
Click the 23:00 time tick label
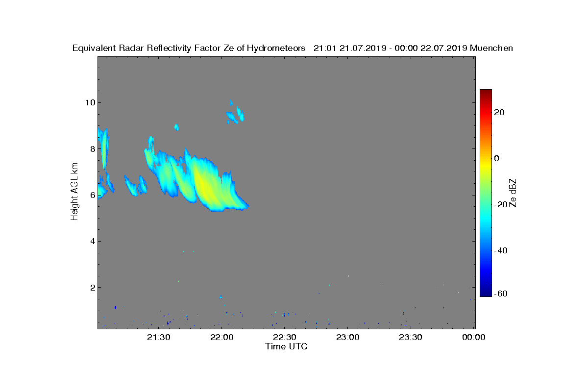coord(348,337)
